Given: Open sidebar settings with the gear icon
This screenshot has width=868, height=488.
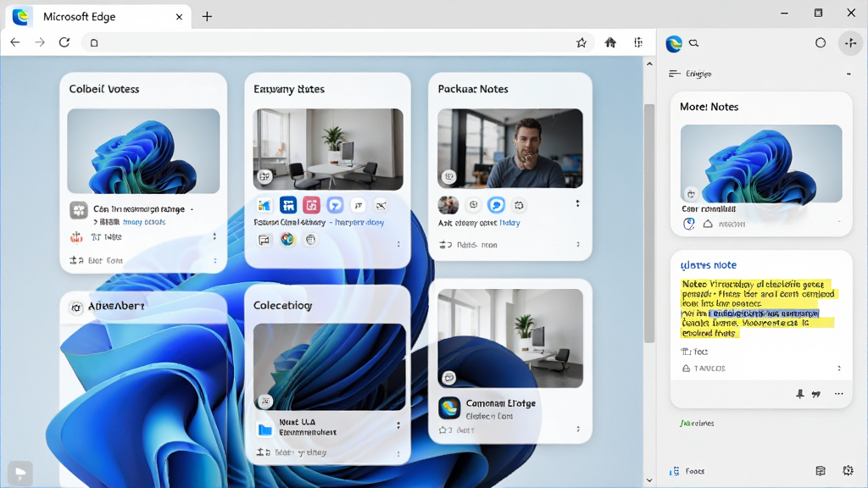Looking at the screenshot, I should (x=848, y=470).
